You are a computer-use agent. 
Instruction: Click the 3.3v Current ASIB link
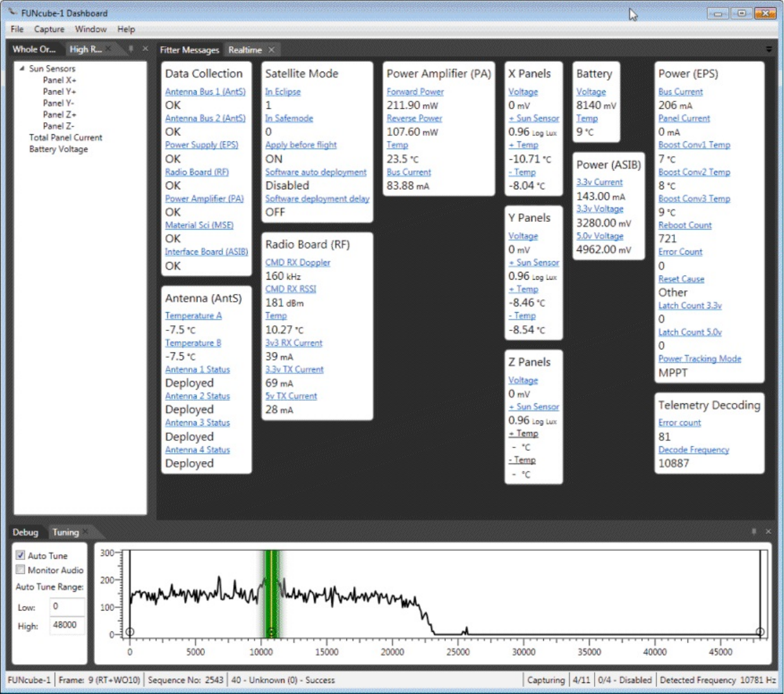coord(599,182)
